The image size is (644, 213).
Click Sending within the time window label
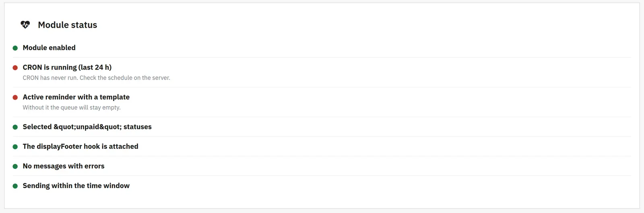click(x=76, y=186)
